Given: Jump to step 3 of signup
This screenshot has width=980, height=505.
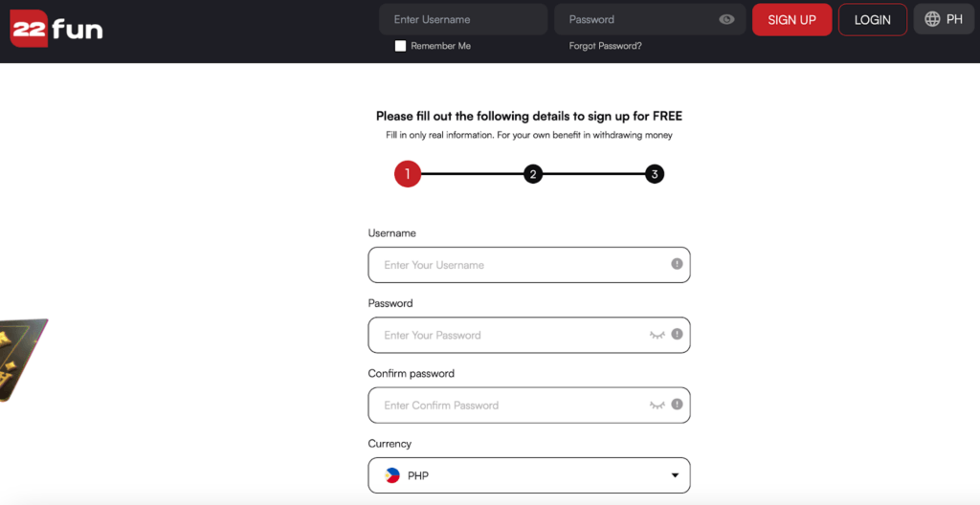Looking at the screenshot, I should pyautogui.click(x=655, y=174).
